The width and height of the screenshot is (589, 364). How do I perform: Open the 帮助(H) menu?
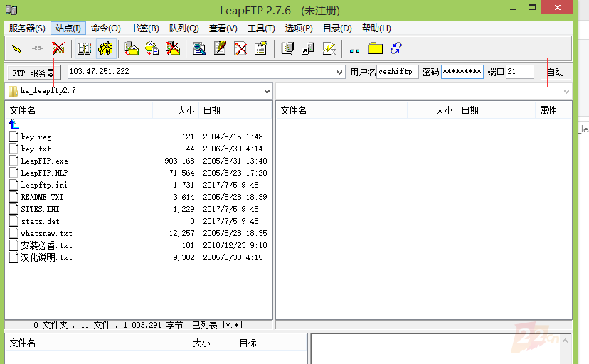[376, 28]
